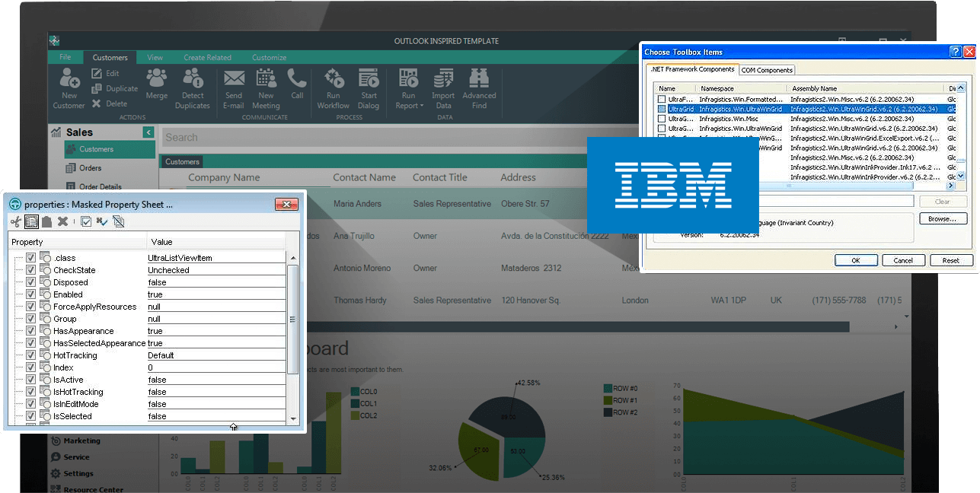This screenshot has width=980, height=493.
Task: Click the Detect Duplicates icon
Action: (x=193, y=78)
